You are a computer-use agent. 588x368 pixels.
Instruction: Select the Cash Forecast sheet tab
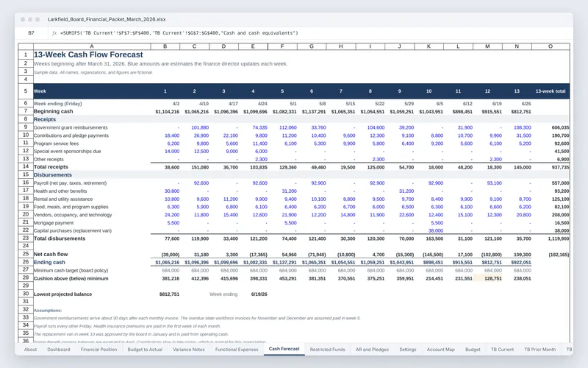(x=284, y=349)
